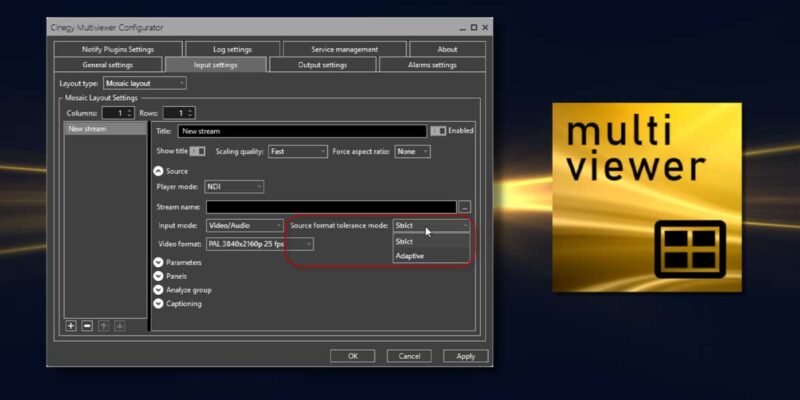Maximize the Cinegy Multiviewer Configurator window
This screenshot has height=400, width=800.
click(x=473, y=28)
